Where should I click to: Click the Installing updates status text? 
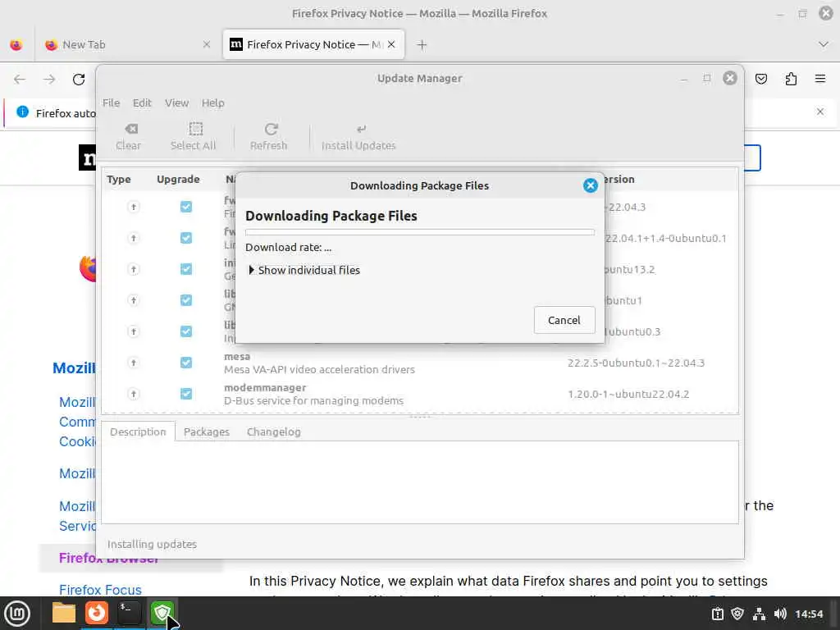152,545
